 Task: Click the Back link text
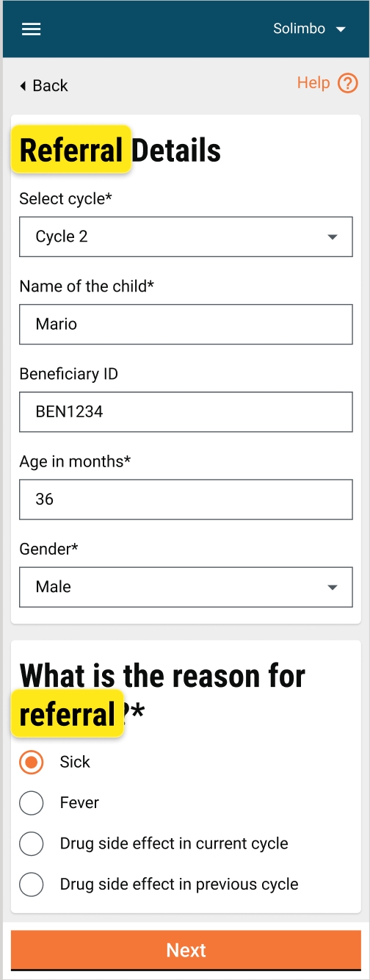click(x=50, y=86)
